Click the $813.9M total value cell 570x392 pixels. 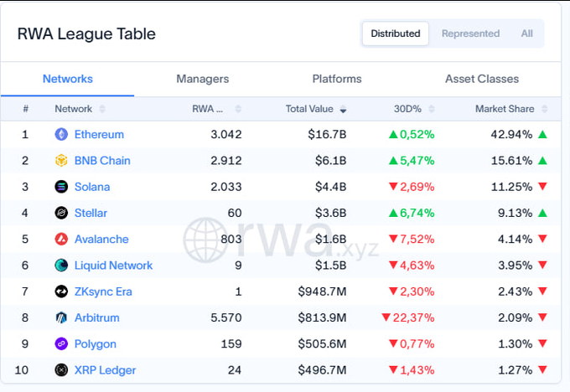tap(322, 317)
